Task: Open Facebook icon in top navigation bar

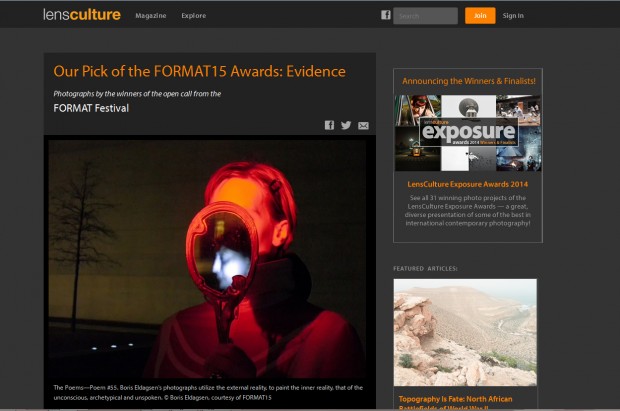Action: click(386, 15)
